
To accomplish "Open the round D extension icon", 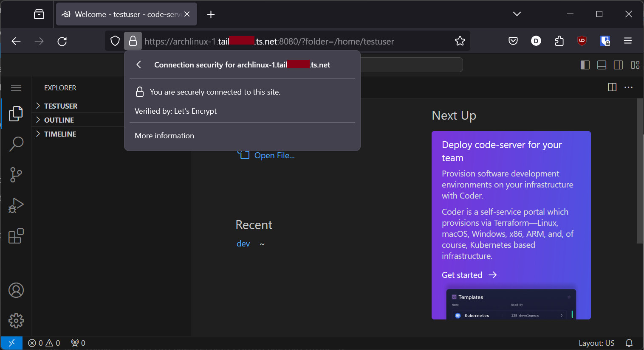I will pos(536,41).
